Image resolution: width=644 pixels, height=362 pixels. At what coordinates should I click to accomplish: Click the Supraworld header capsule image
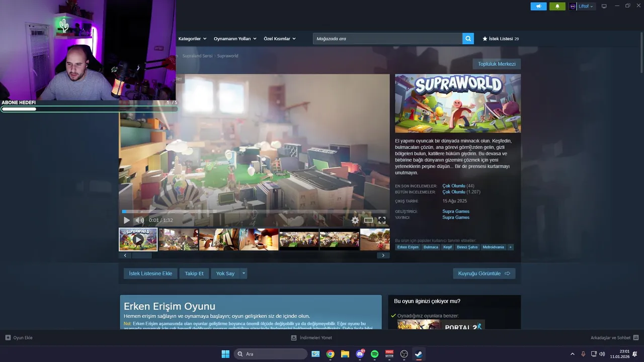pos(458,104)
